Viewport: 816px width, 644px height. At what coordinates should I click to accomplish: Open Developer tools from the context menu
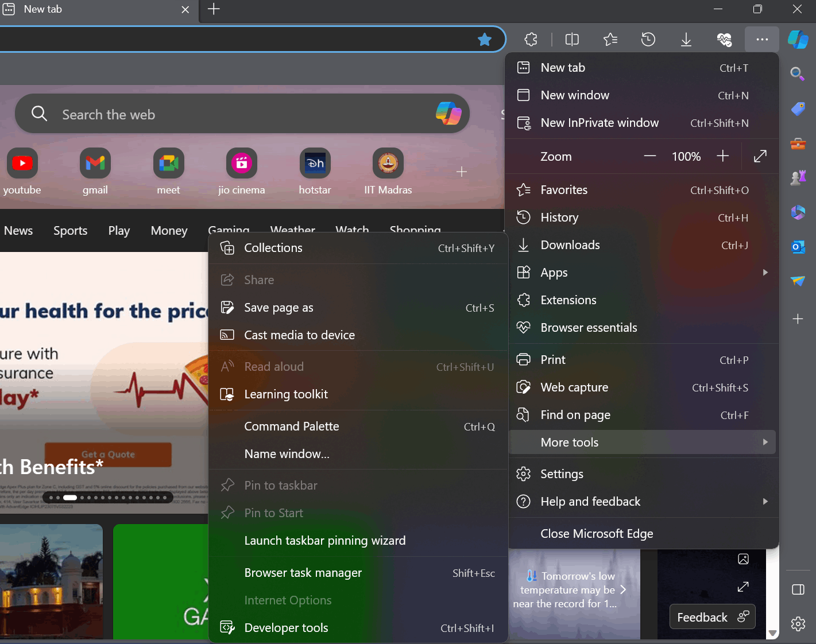tap(286, 627)
